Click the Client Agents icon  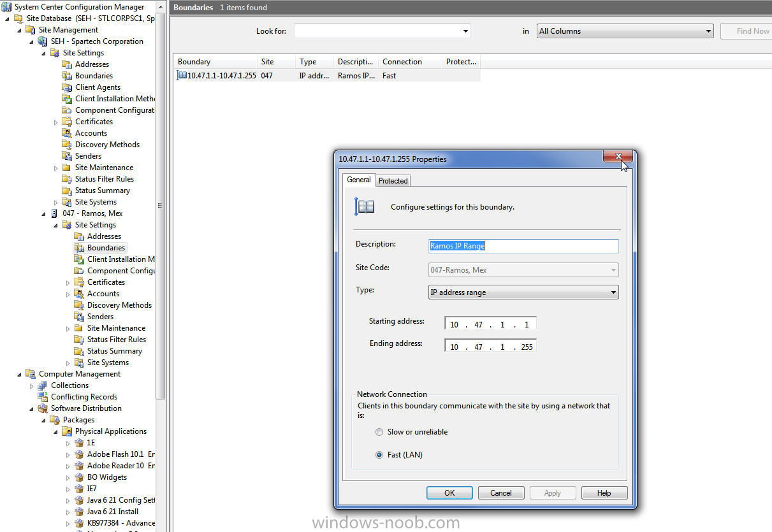point(67,87)
